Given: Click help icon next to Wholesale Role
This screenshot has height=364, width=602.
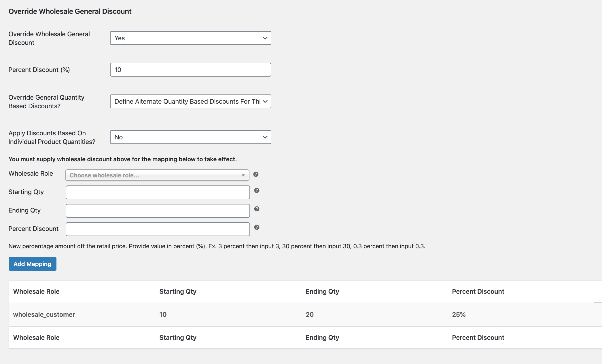Looking at the screenshot, I should pos(256,174).
